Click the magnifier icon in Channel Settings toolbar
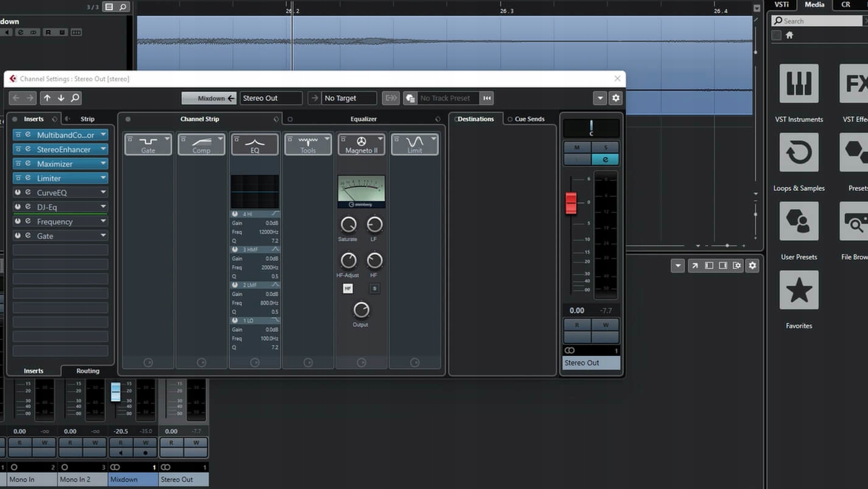 click(x=75, y=98)
